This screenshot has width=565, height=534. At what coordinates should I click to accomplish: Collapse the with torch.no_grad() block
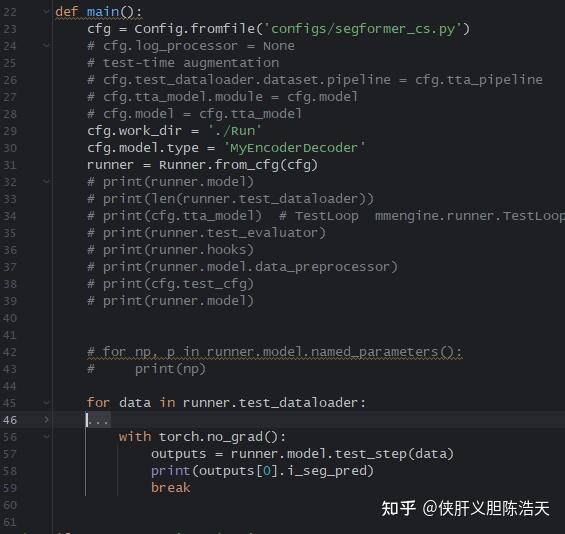click(x=46, y=436)
